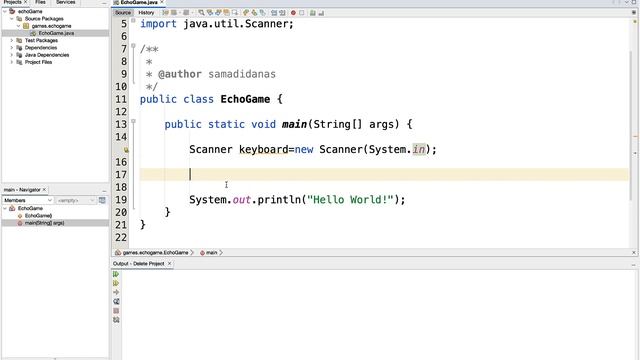The image size is (640, 360).
Task: Select EchoGame() constructor in Navigator
Action: coord(38,216)
